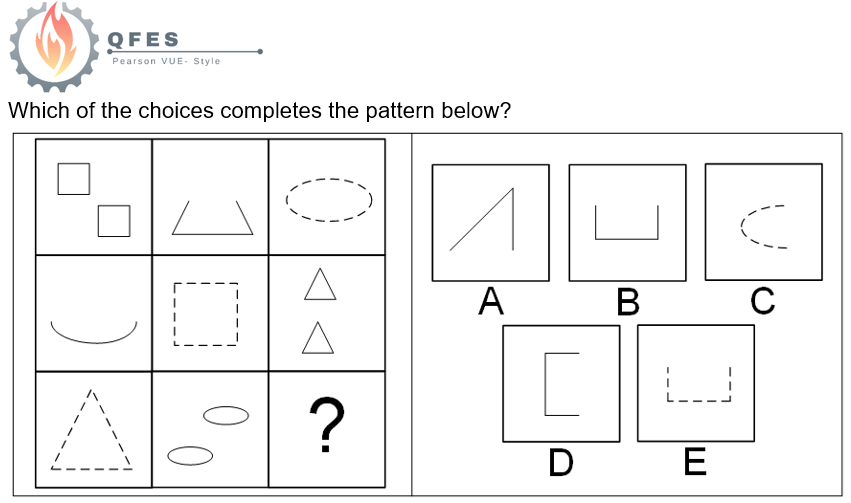
Task: Click the large dashed triangle cell
Action: pos(94,429)
